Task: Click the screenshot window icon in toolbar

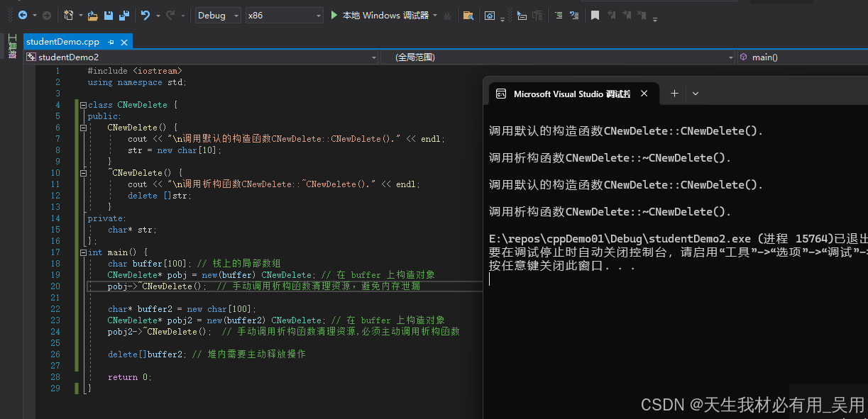Action: point(490,15)
